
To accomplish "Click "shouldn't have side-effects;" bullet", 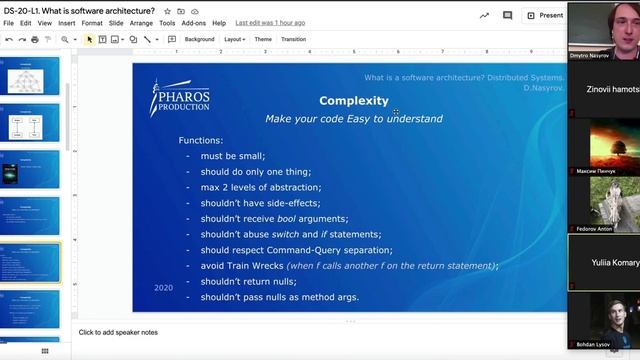I will click(260, 203).
